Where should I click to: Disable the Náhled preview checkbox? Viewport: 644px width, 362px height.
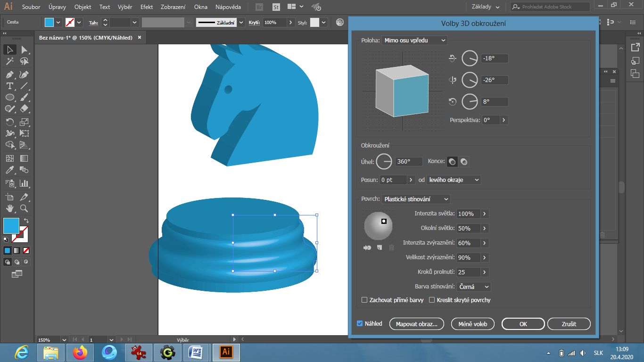coord(360,323)
